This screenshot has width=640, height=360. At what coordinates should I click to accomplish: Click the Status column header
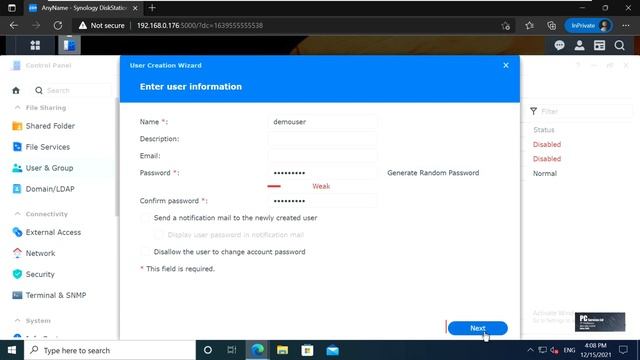(x=544, y=130)
